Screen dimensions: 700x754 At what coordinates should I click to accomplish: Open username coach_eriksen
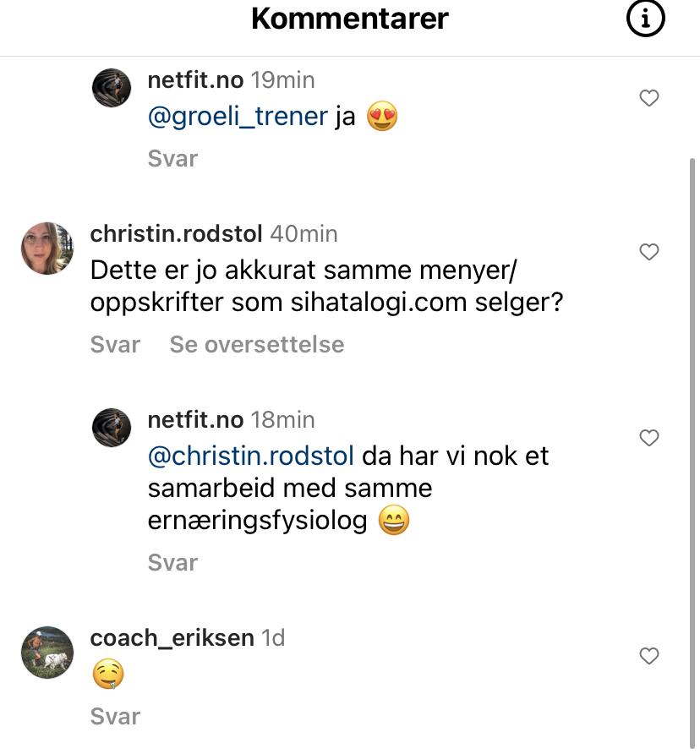pyautogui.click(x=172, y=638)
